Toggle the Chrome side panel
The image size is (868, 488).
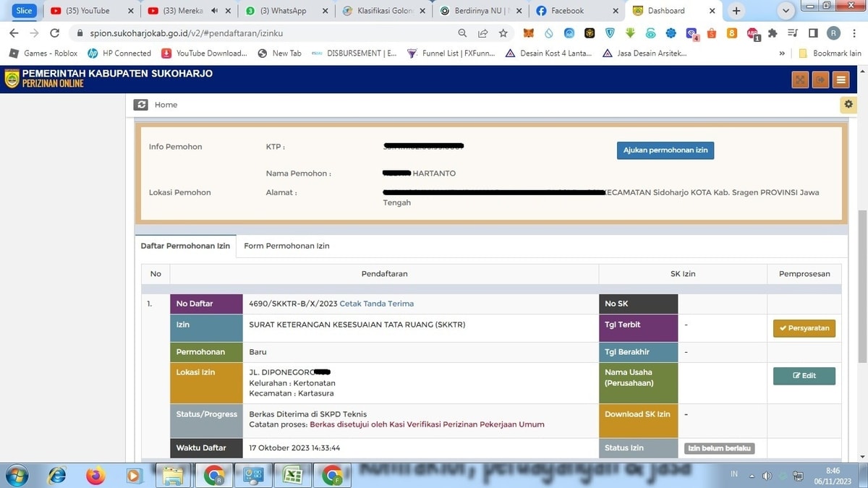click(x=813, y=33)
